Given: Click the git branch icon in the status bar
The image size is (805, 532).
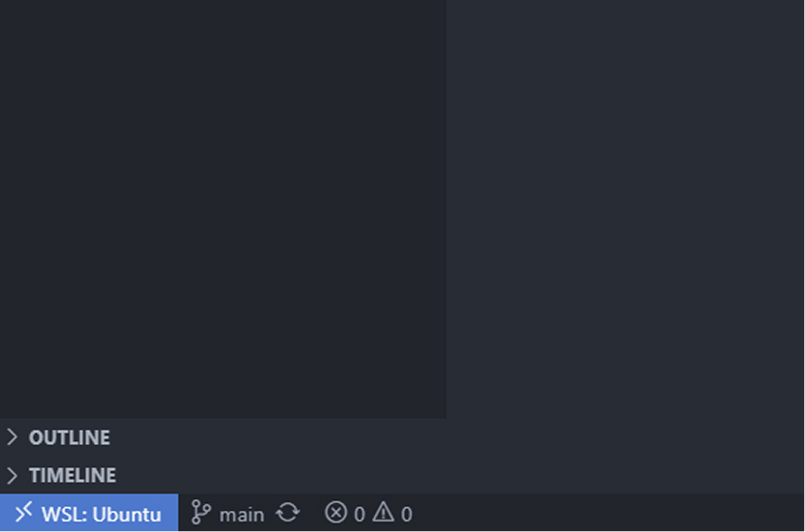Looking at the screenshot, I should pyautogui.click(x=200, y=513).
